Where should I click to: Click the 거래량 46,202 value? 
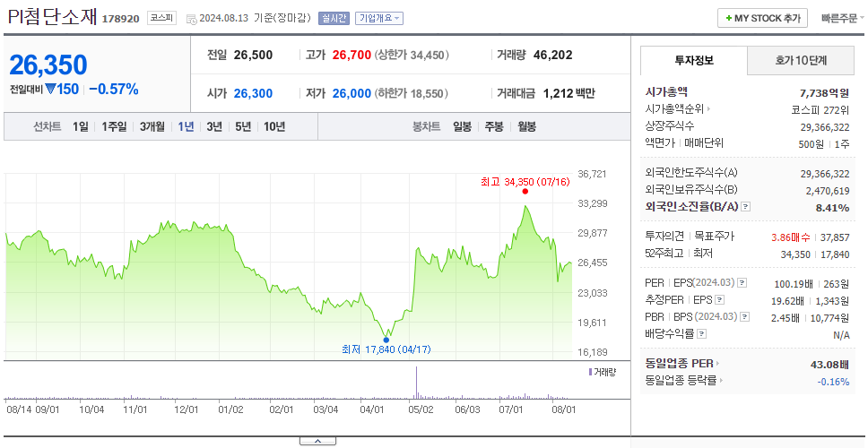(553, 56)
